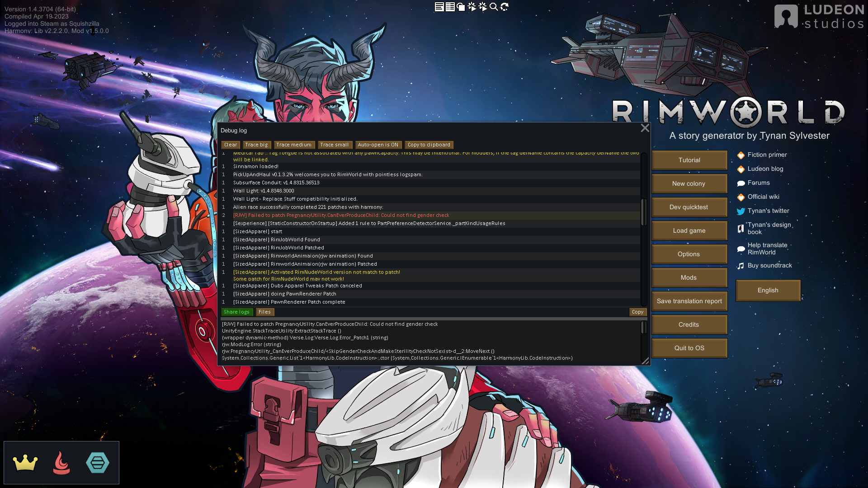This screenshot has width=868, height=488.
Task: Copy the whole log to clipboard
Action: (x=429, y=145)
